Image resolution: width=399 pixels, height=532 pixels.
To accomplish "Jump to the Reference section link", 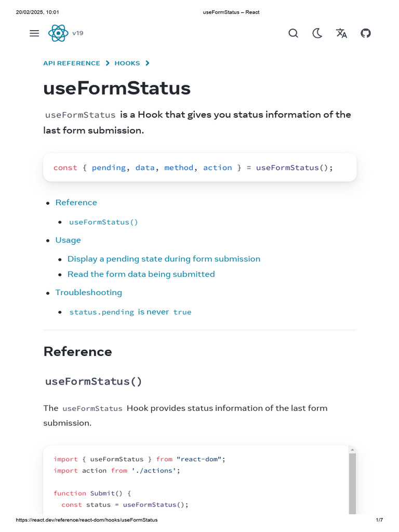I will point(76,203).
